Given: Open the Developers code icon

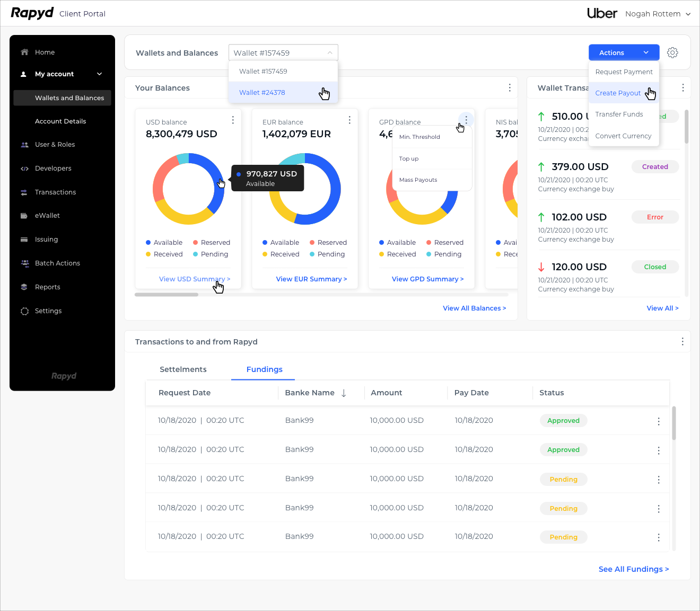Looking at the screenshot, I should tap(24, 169).
